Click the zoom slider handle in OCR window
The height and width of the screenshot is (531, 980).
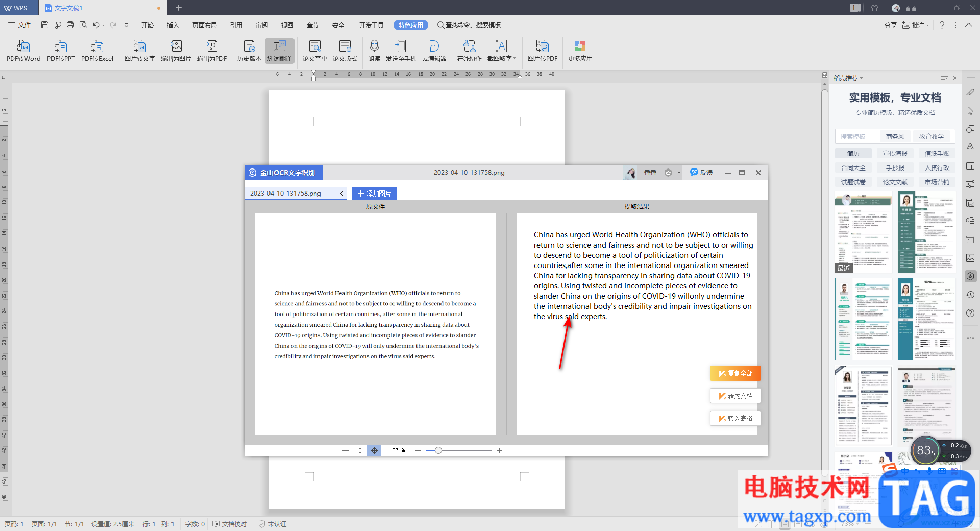pos(438,450)
